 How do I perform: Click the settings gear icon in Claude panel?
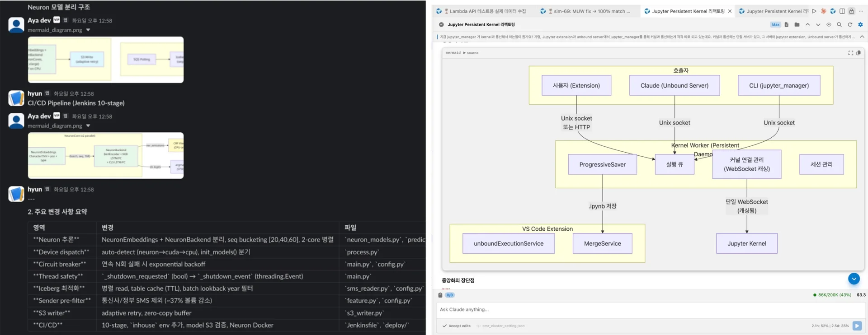[860, 25]
